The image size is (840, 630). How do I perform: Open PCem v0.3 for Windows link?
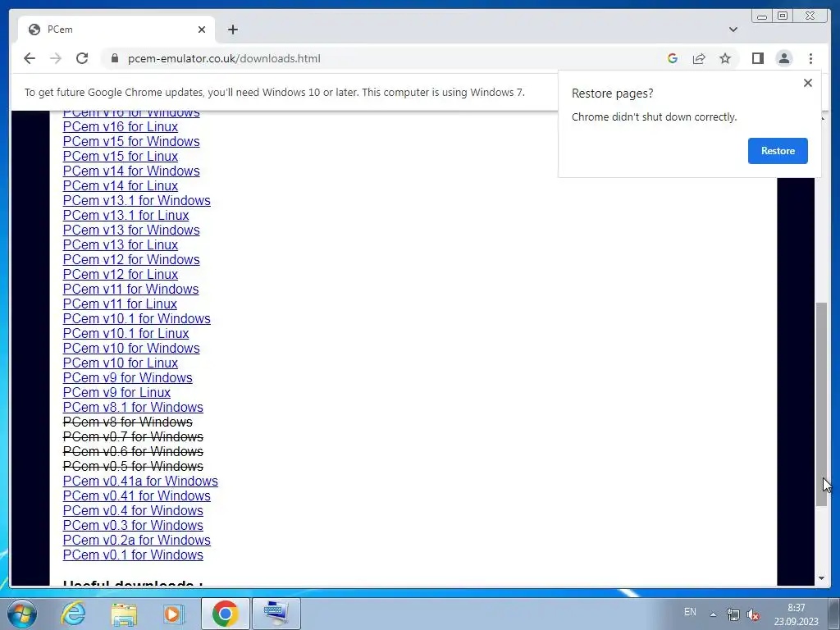(133, 526)
